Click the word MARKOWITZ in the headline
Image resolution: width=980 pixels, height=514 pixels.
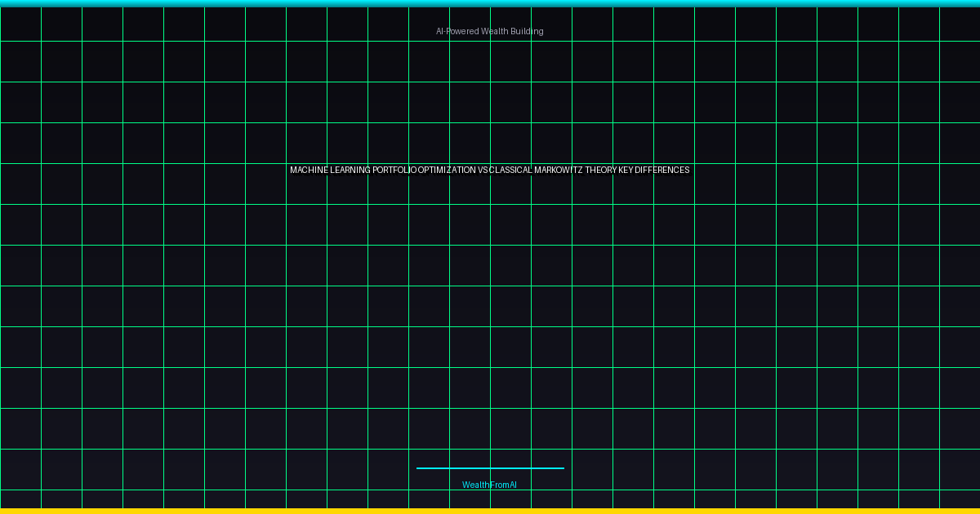pyautogui.click(x=559, y=170)
